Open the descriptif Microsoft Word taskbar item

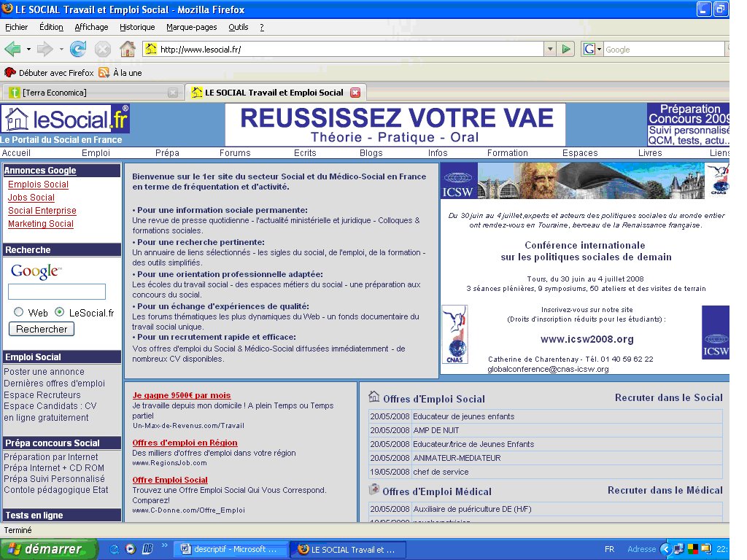pos(231,549)
